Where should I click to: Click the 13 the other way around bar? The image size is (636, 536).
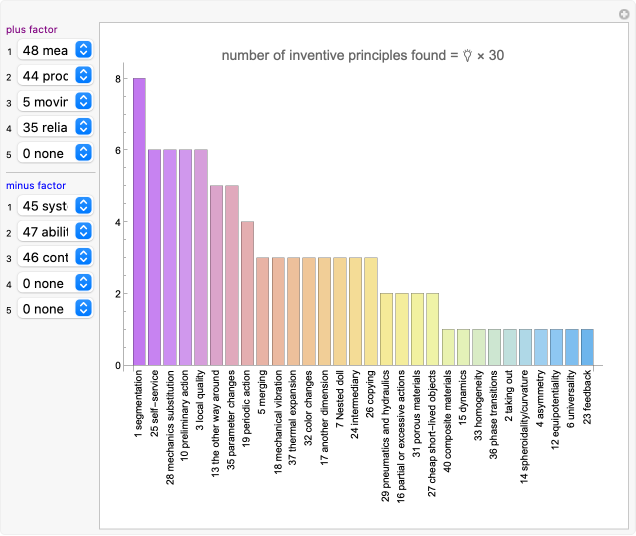pyautogui.click(x=216, y=276)
